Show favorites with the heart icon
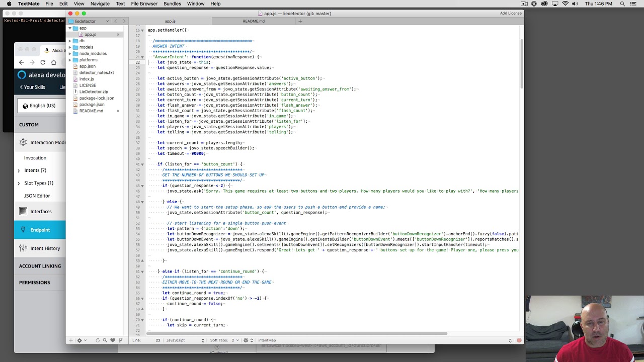Image resolution: width=644 pixels, height=362 pixels. tap(113, 340)
